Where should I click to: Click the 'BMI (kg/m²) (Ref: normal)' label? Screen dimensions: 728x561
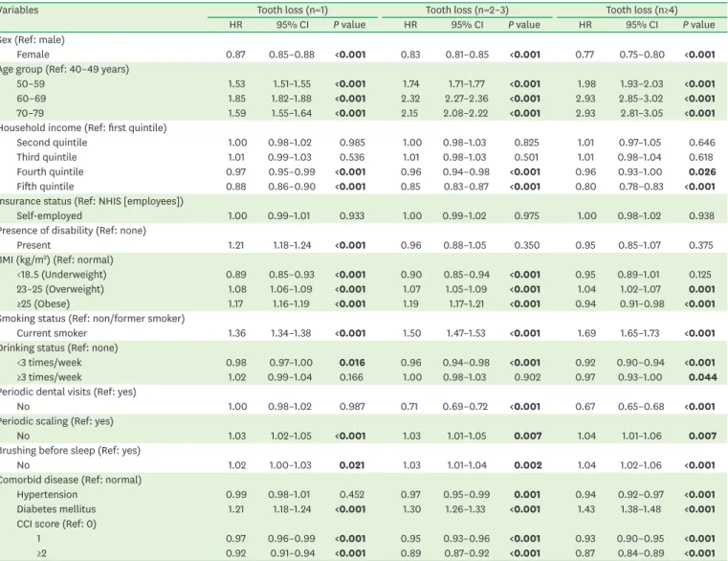[56, 259]
